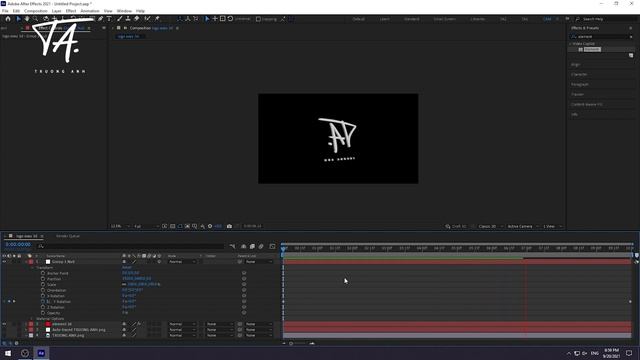Select the Brush tool
The height and width of the screenshot is (360, 640).
[x=120, y=19]
